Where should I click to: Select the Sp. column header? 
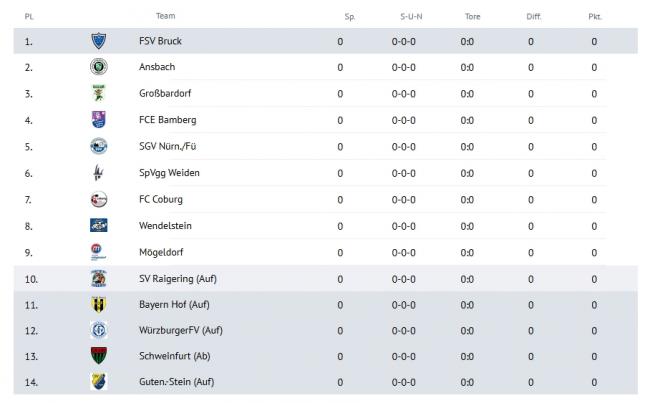(x=350, y=17)
